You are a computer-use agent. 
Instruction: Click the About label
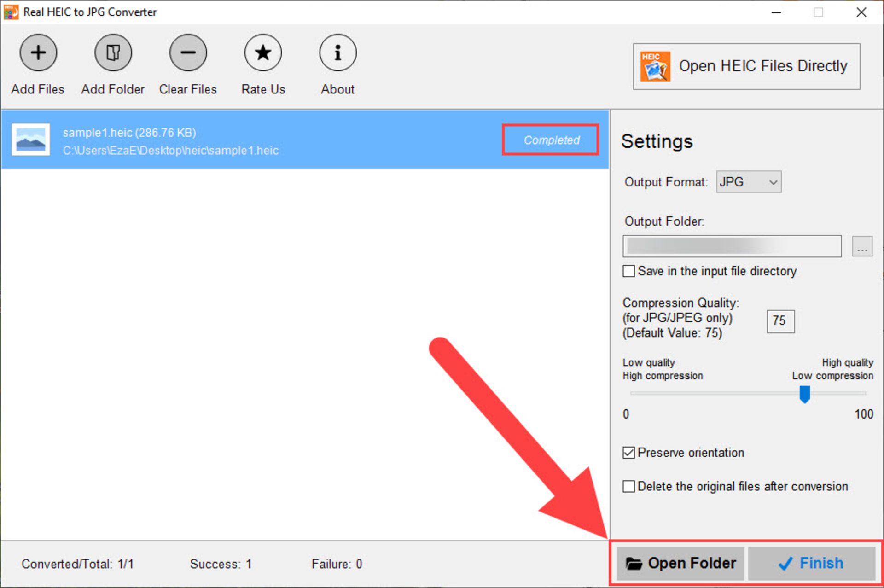click(337, 89)
